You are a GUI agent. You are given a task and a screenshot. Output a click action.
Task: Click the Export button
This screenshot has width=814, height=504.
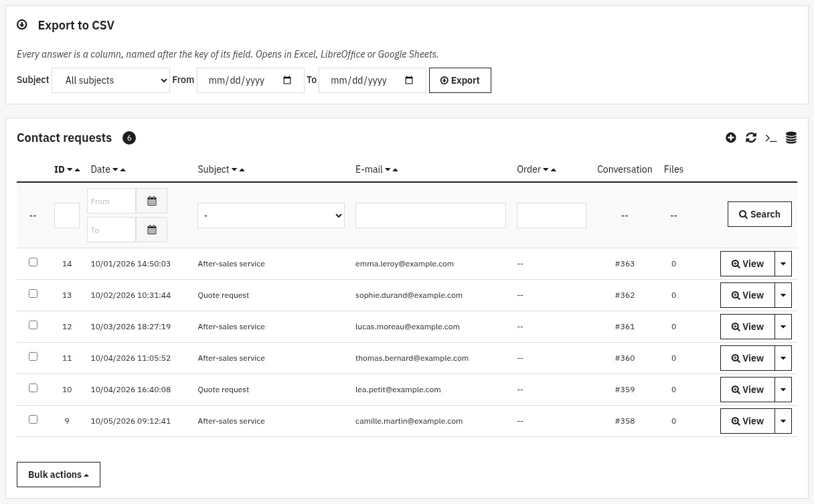[x=460, y=80]
